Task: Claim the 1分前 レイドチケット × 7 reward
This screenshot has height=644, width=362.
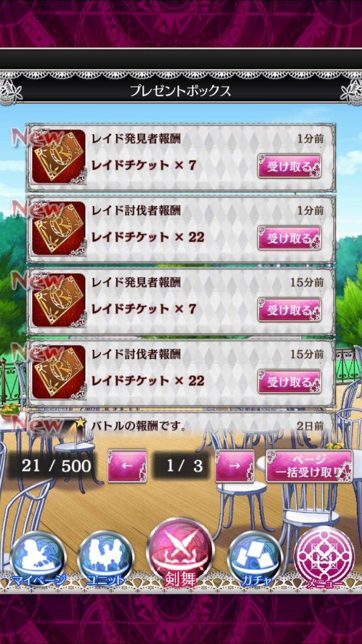Action: tap(290, 167)
